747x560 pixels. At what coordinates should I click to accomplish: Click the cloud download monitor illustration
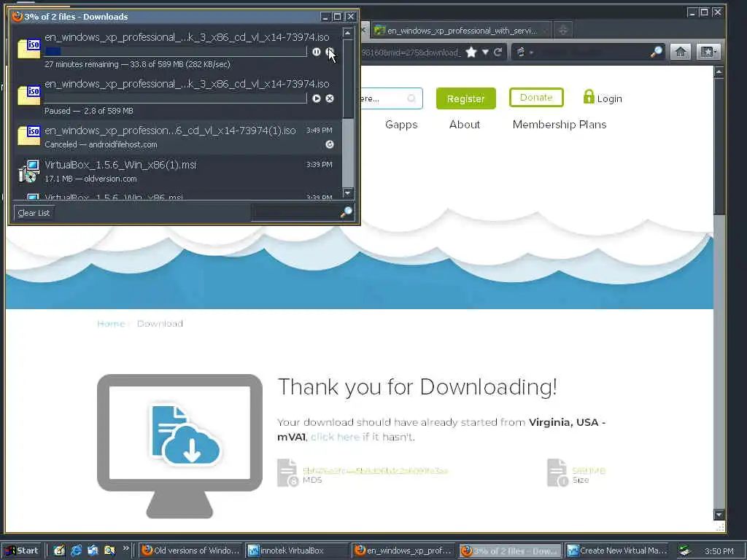click(x=179, y=446)
